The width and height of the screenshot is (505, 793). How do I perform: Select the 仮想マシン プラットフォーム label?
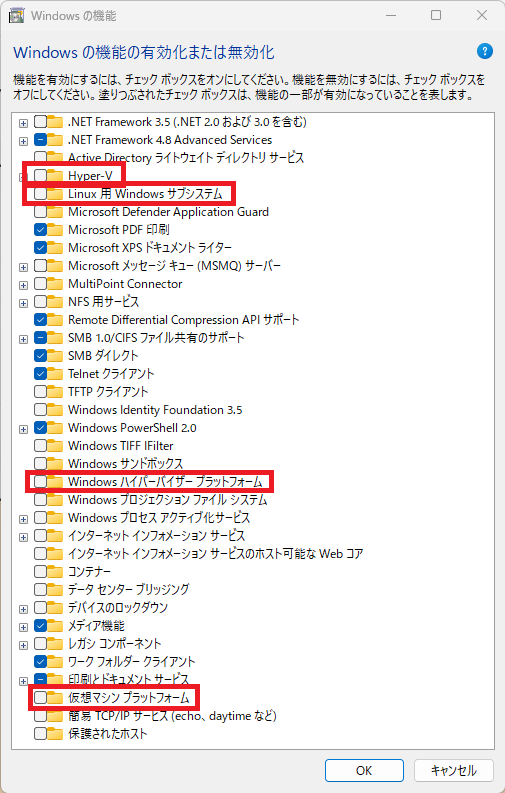[129, 697]
